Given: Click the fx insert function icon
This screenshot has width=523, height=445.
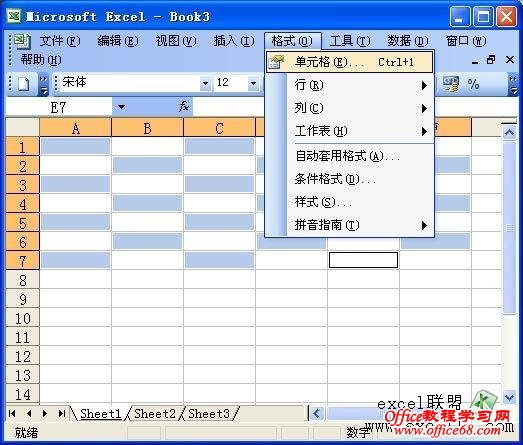Looking at the screenshot, I should (184, 107).
